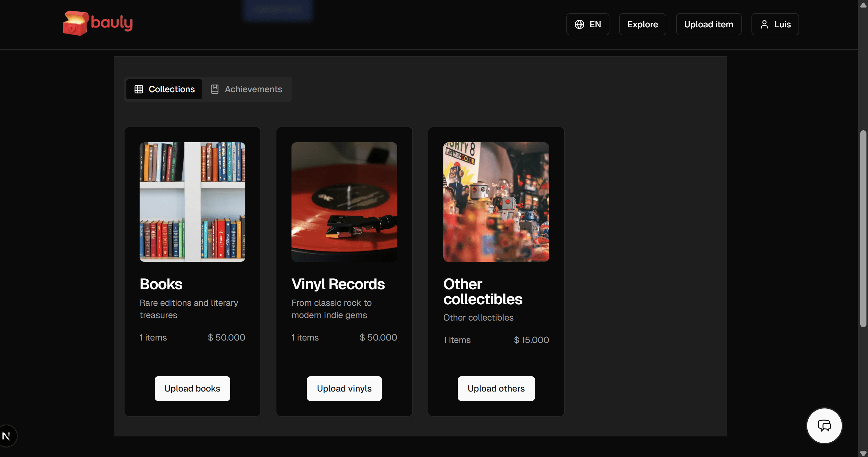868x457 pixels.
Task: Open the chat support bubble icon
Action: point(824,426)
